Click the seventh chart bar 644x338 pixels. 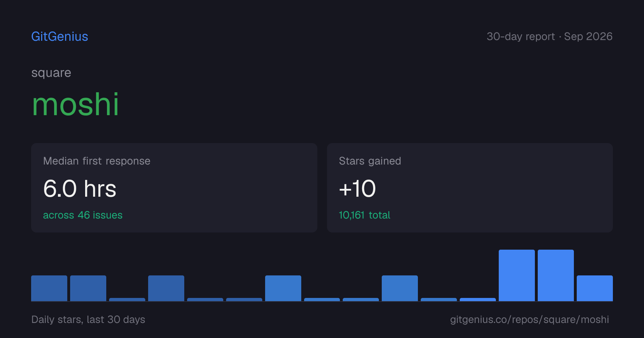[283, 288]
